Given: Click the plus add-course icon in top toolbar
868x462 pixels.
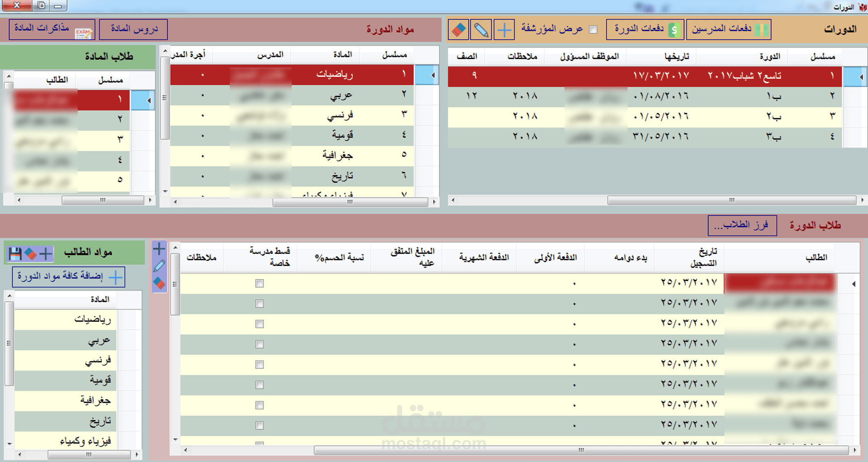Looking at the screenshot, I should (x=504, y=30).
